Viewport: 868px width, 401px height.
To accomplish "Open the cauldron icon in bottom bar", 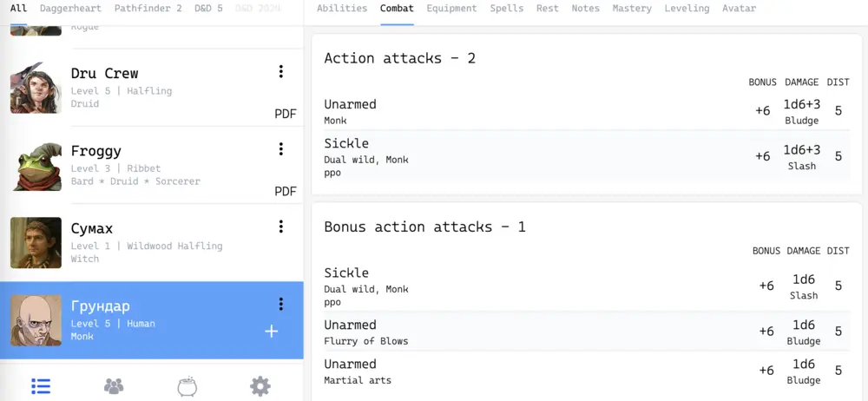I will pos(187,386).
